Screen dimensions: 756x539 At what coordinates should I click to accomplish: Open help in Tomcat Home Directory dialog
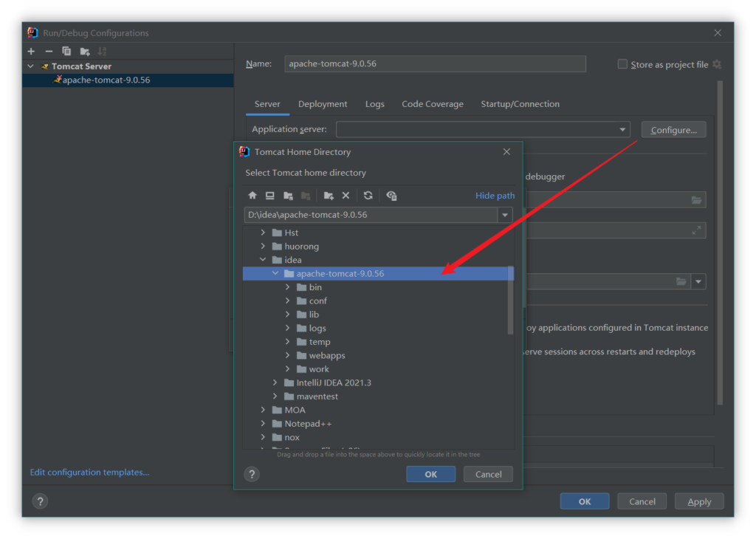(252, 475)
